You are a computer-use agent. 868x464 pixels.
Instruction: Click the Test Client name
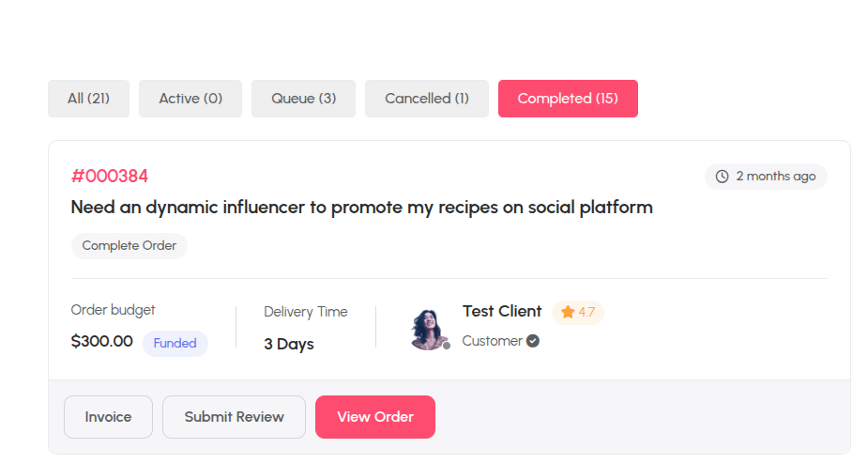pos(502,312)
